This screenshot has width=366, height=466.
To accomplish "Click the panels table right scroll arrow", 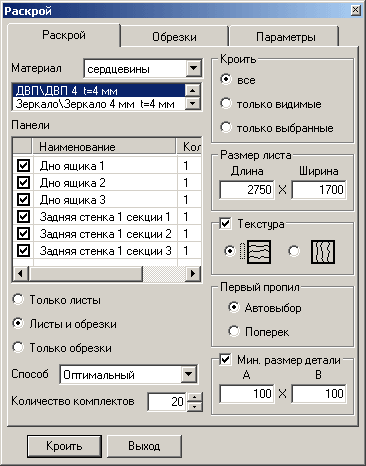I will tap(193, 274).
